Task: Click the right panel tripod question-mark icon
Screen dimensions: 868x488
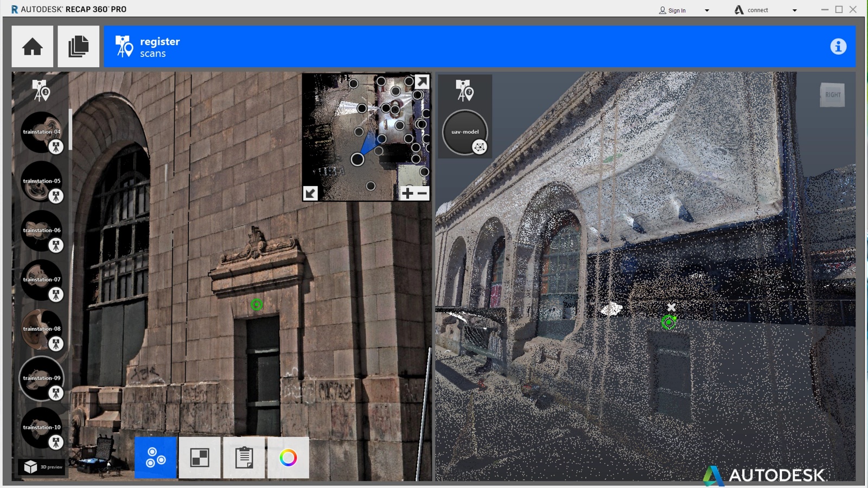Action: [464, 91]
